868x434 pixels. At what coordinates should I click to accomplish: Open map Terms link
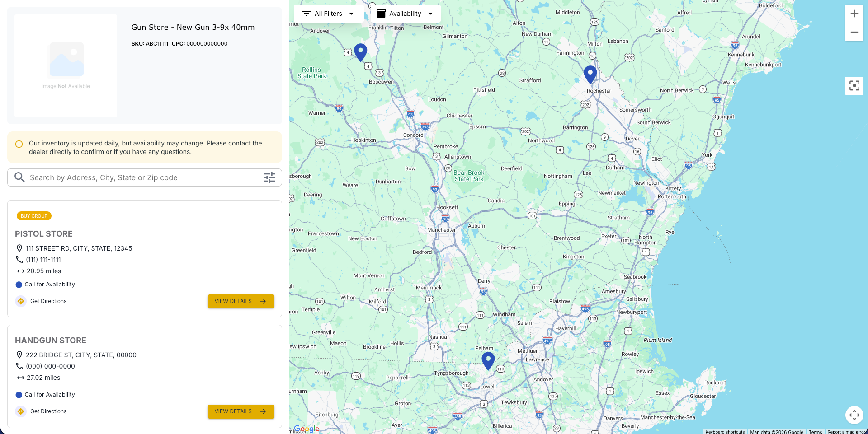pyautogui.click(x=815, y=432)
